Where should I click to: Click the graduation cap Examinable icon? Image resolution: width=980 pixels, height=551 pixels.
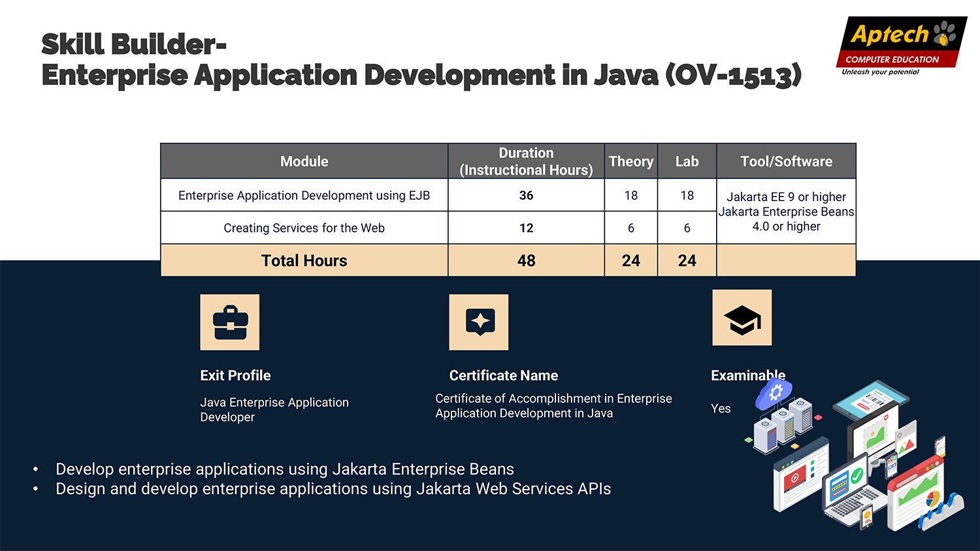[742, 318]
